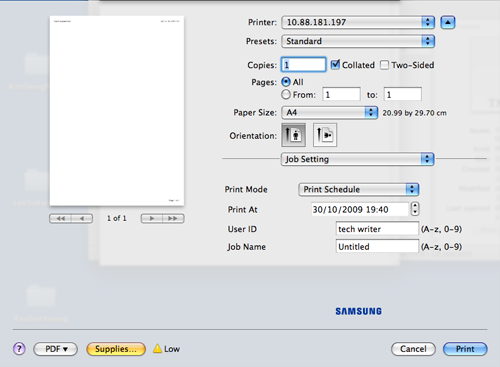The image size is (500, 367).
Task: Open the Printer dropdown
Action: click(x=358, y=22)
